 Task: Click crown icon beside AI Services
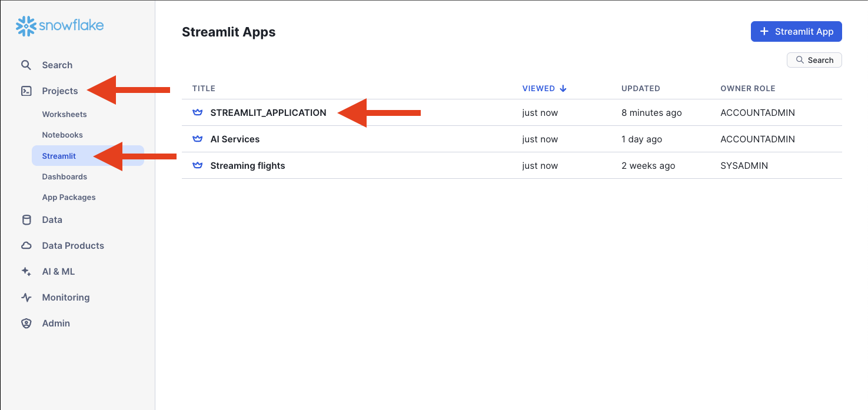coord(198,139)
